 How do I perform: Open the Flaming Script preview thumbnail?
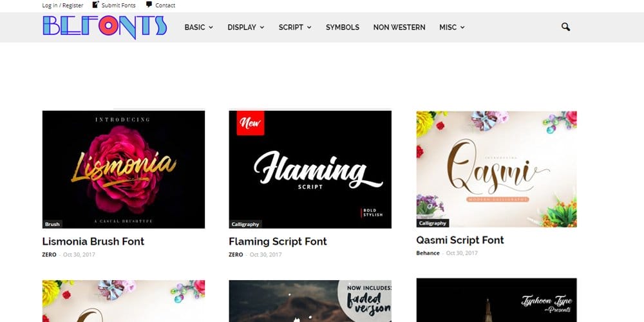(x=310, y=169)
